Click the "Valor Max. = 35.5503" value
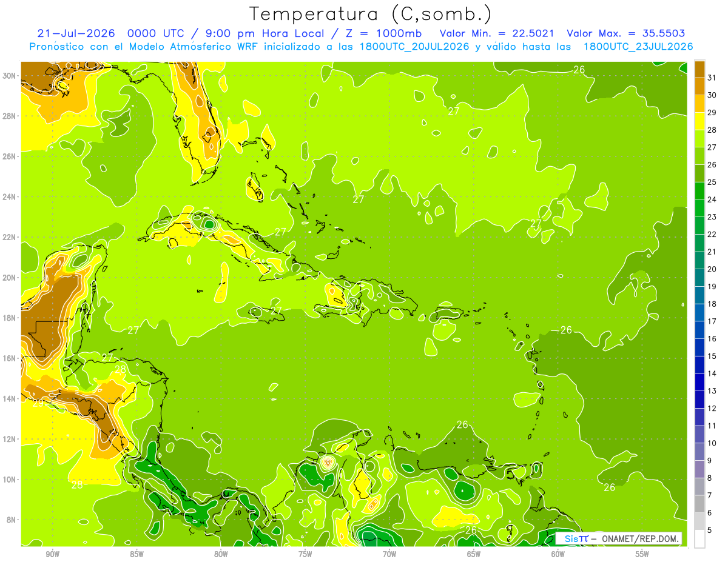The height and width of the screenshot is (562, 728). coord(626,33)
